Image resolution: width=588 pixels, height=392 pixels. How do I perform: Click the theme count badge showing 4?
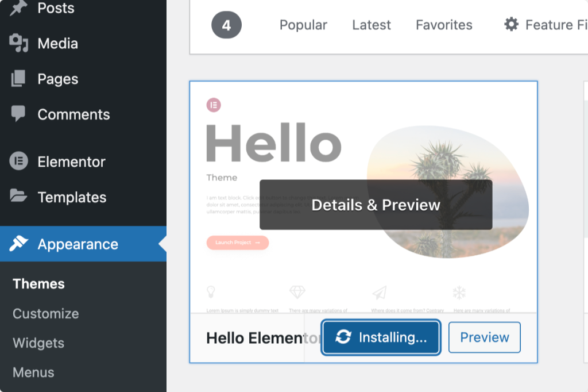click(226, 25)
